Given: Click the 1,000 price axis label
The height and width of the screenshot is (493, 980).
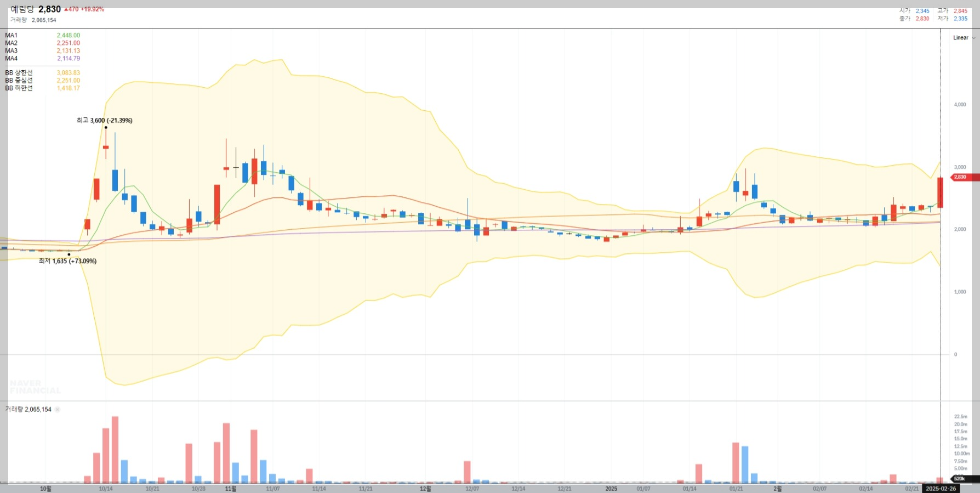Looking at the screenshot, I should tap(960, 292).
